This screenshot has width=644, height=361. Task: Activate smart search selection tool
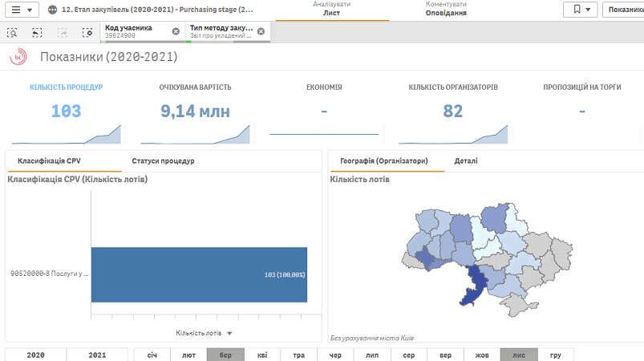click(x=12, y=33)
